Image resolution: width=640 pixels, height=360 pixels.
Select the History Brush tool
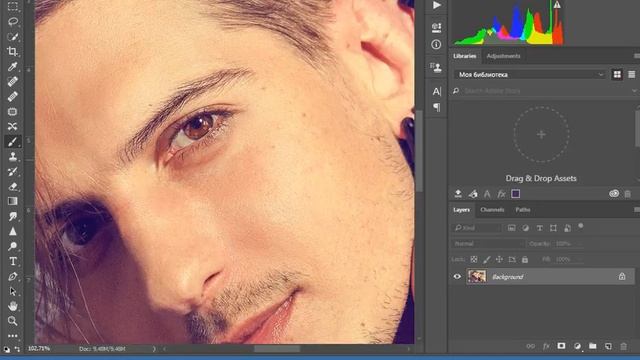13,171
